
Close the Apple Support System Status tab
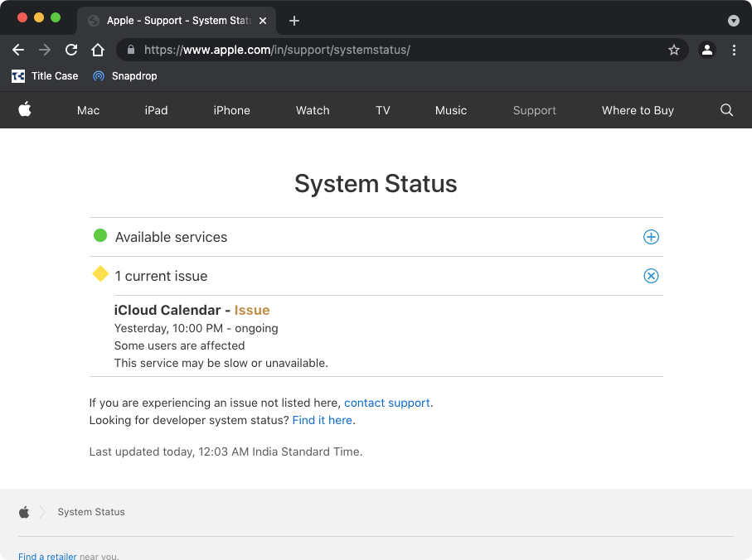[x=263, y=21]
